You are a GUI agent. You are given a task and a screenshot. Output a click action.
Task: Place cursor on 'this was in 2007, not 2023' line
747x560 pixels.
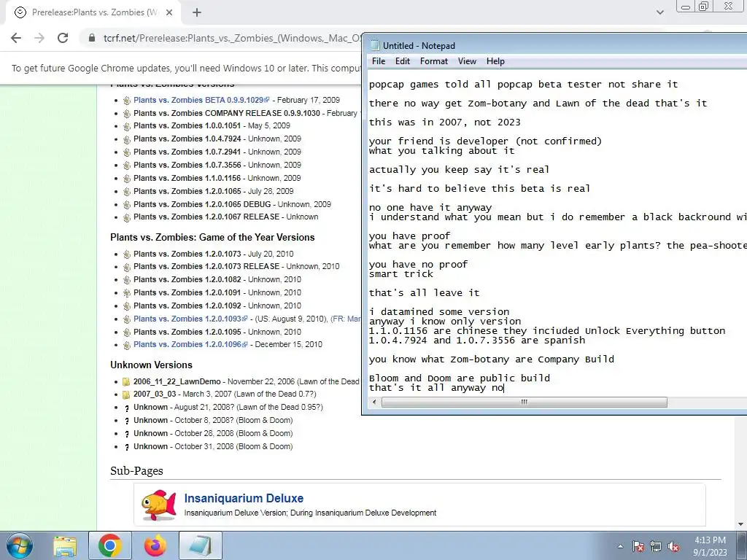[445, 122]
